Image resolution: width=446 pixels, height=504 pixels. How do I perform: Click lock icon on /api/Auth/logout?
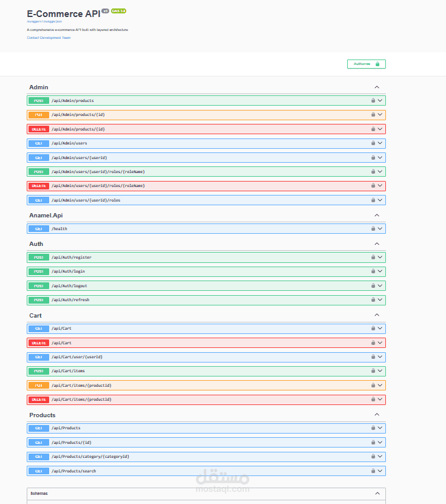(x=373, y=285)
